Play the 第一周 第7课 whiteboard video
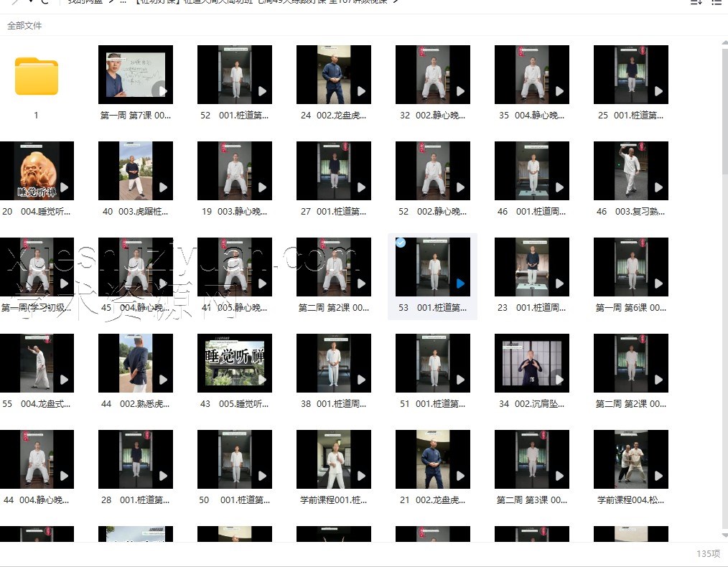This screenshot has height=567, width=728. (x=159, y=90)
